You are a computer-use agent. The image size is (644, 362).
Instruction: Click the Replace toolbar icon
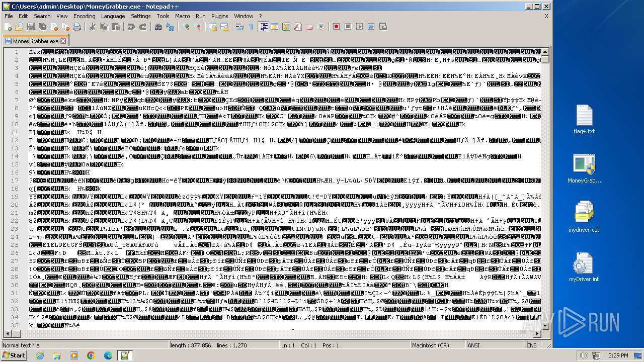pos(170,27)
